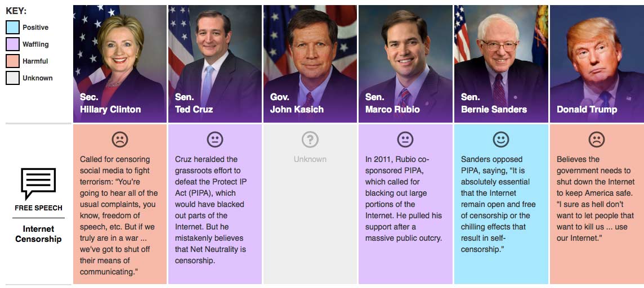Click the neutral face icon under Ted Cruz
The image size is (644, 288).
pyautogui.click(x=214, y=139)
